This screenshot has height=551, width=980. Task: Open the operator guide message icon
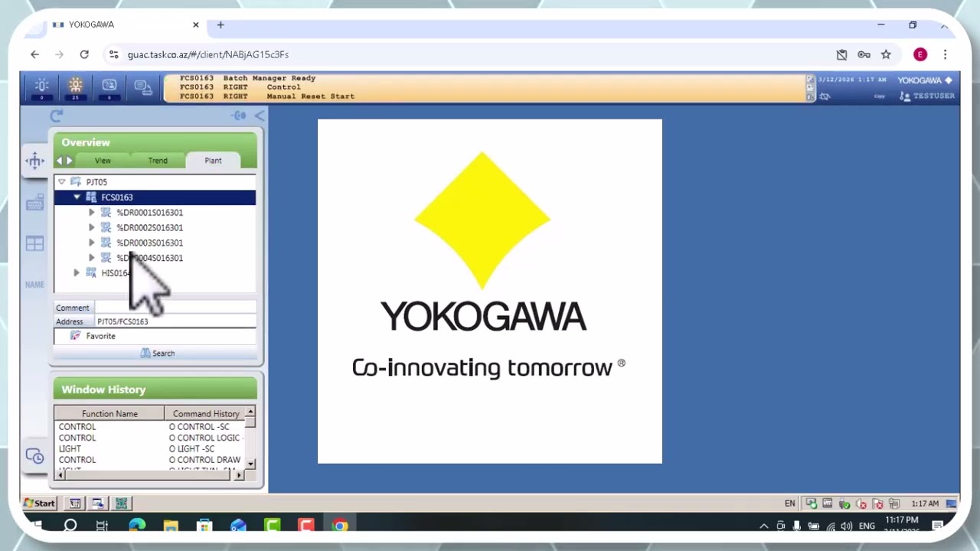tap(109, 86)
